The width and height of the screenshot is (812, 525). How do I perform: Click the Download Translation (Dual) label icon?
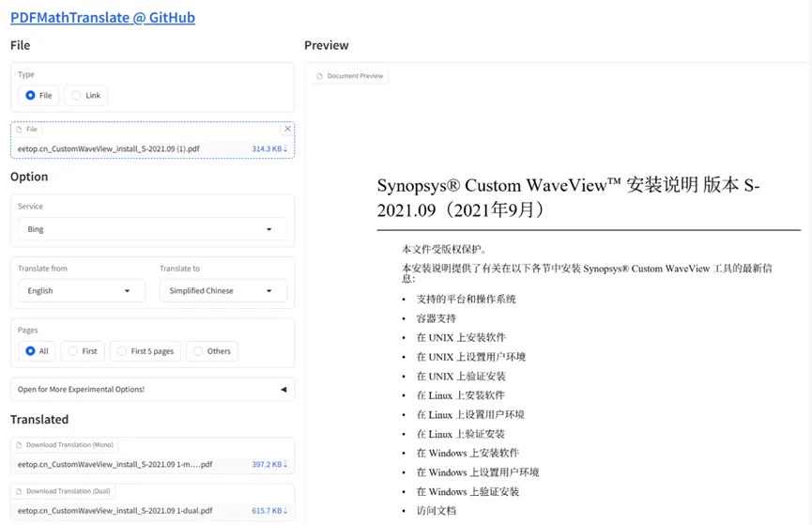pos(19,491)
